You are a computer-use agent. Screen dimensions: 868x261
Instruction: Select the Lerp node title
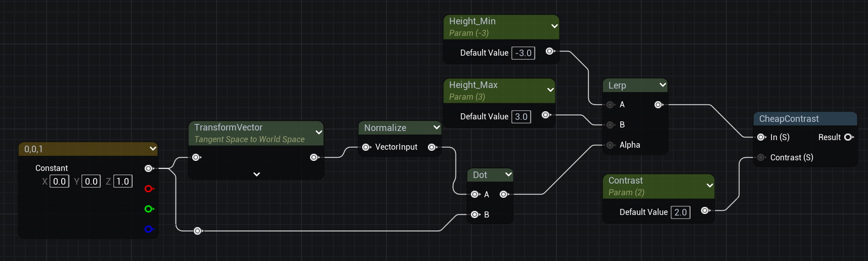tap(617, 85)
